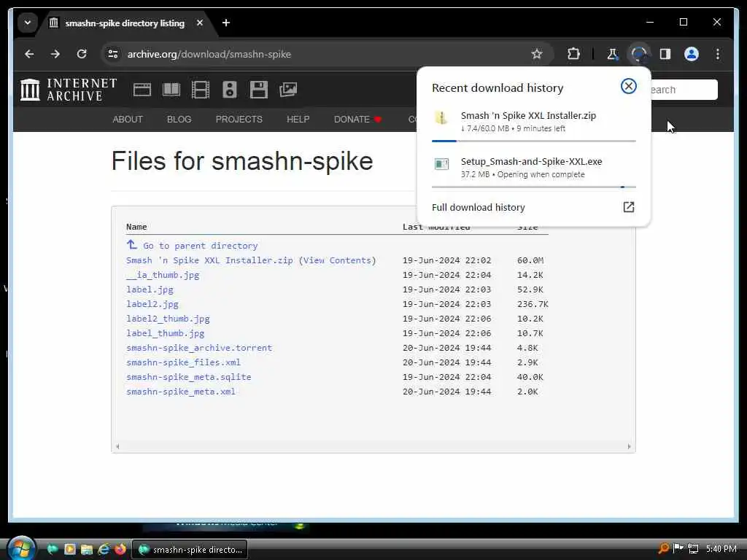This screenshot has height=560, width=747.
Task: Open the side panel
Action: click(665, 54)
